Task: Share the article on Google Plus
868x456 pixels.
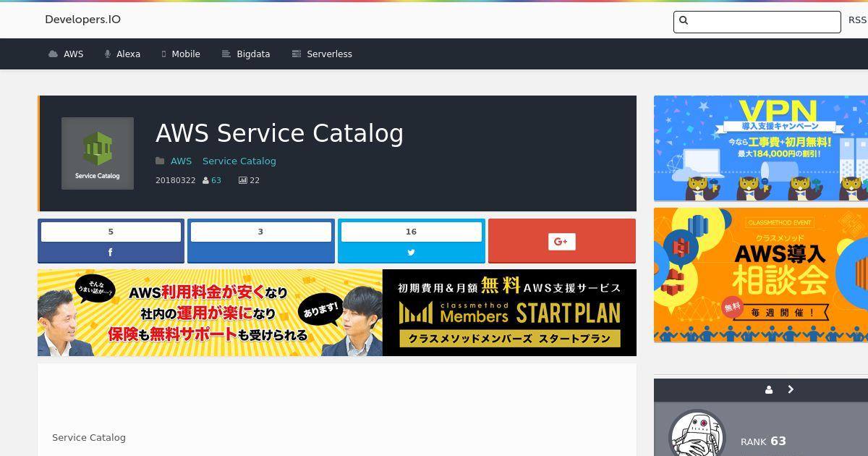Action: (562, 241)
